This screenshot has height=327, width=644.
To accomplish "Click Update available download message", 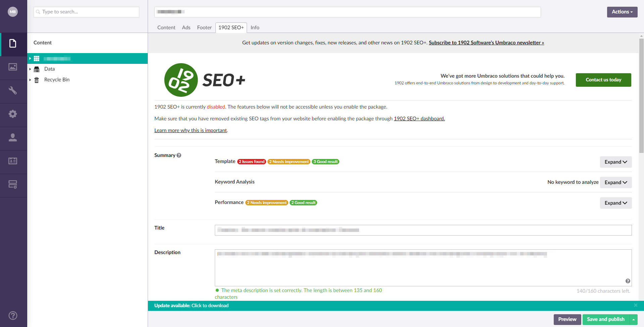I will click(191, 305).
